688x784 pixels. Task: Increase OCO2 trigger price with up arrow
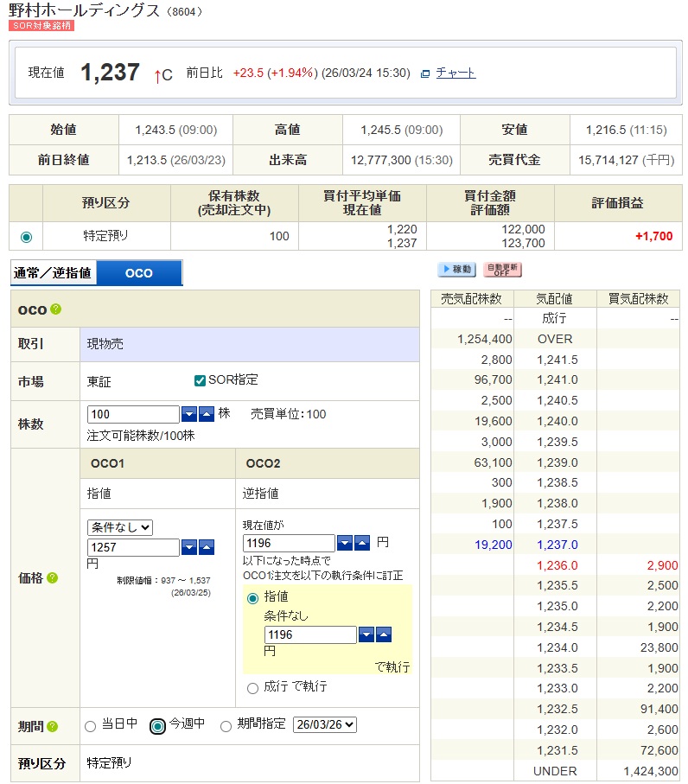pyautogui.click(x=362, y=543)
